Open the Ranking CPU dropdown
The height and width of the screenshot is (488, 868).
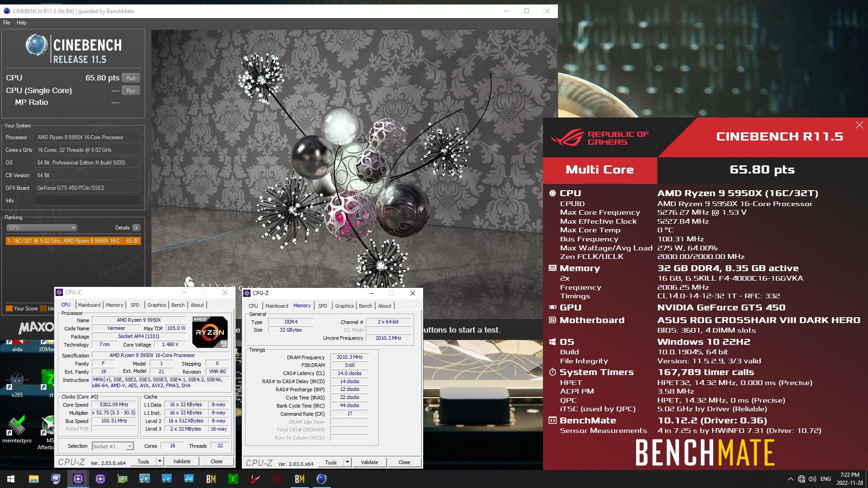[x=42, y=228]
